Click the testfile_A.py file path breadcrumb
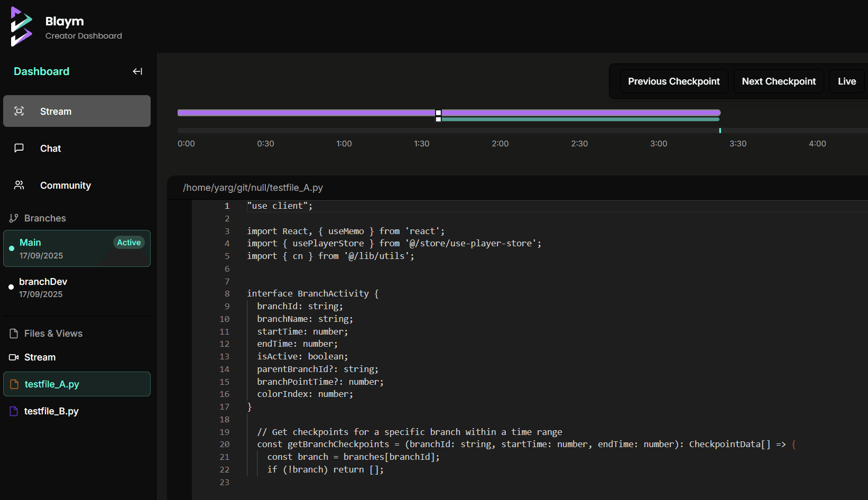 coord(253,188)
